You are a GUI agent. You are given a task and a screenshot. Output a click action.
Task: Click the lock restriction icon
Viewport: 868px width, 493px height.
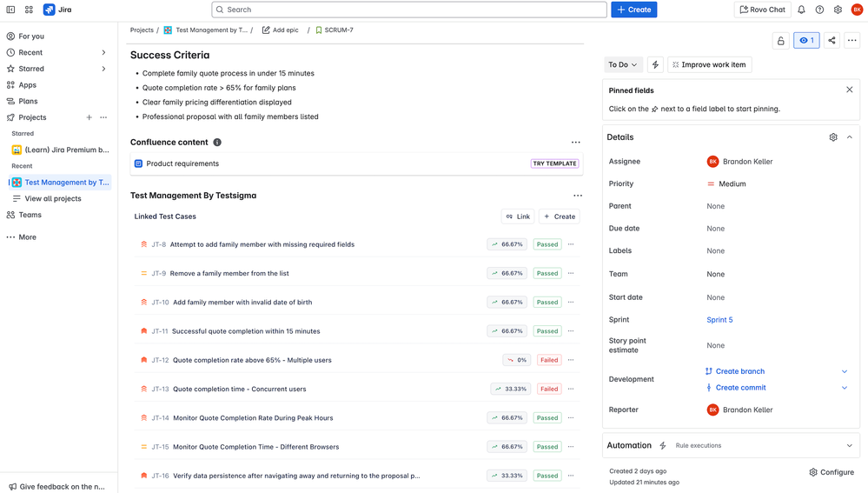(x=780, y=41)
